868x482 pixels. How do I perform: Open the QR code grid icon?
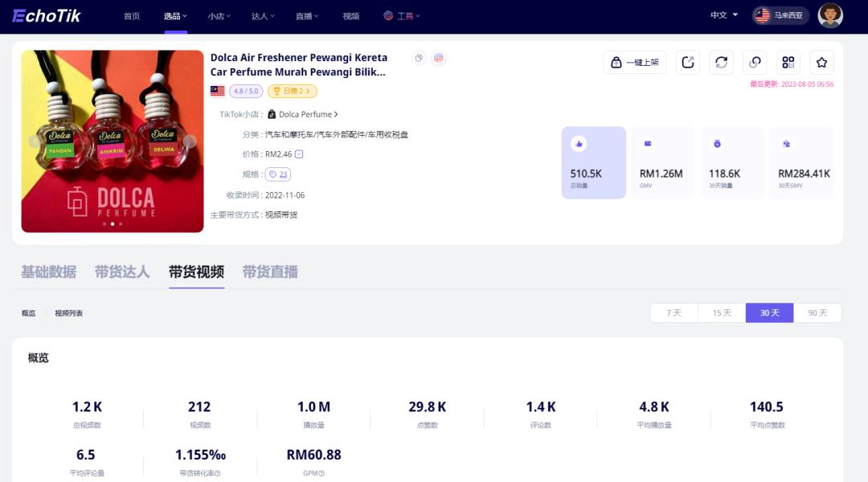click(x=788, y=63)
